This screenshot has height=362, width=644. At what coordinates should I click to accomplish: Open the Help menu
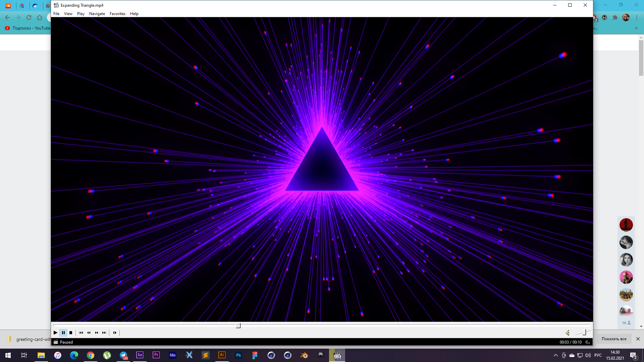(x=134, y=14)
